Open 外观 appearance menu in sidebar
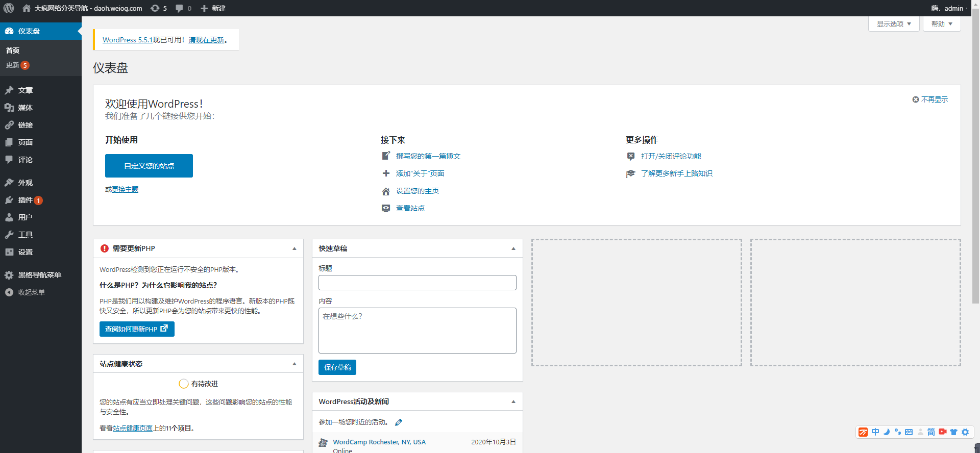980x453 pixels. [26, 183]
